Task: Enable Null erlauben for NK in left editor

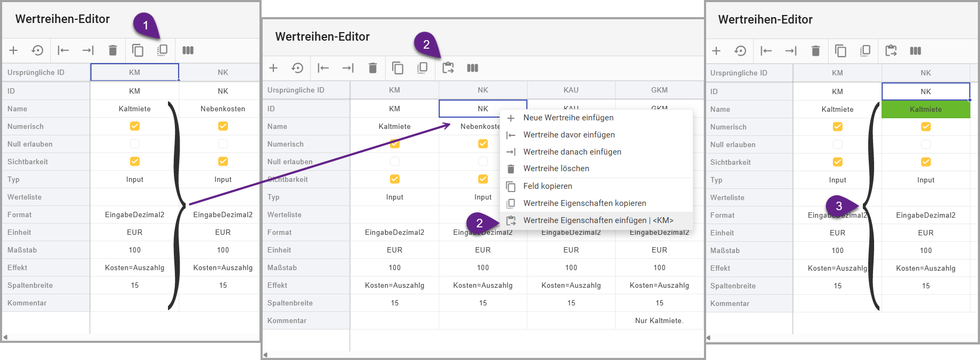Action: tap(223, 144)
